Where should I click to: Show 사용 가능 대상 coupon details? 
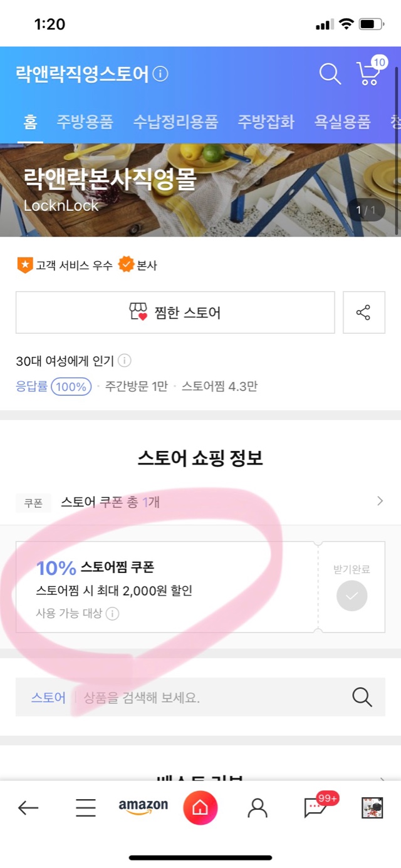tap(112, 613)
